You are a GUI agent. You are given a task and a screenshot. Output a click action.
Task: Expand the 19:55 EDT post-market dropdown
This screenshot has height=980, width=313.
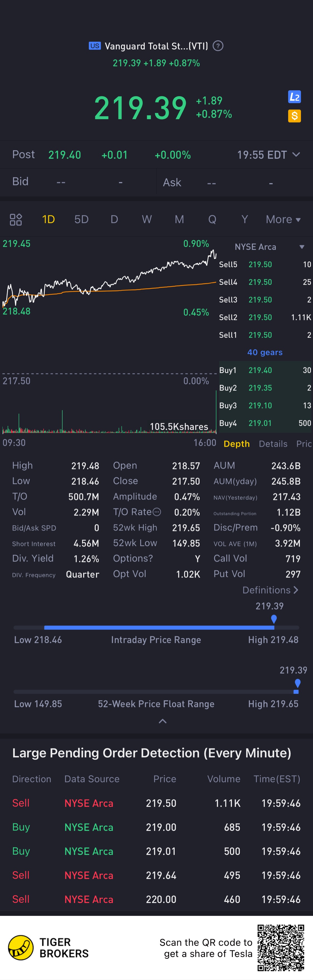(x=296, y=155)
